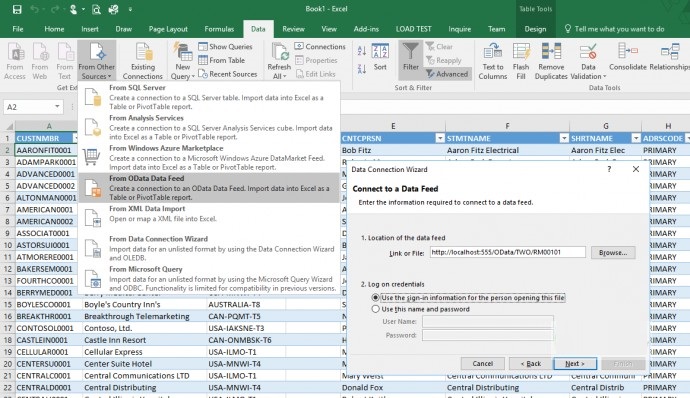690x398 pixels.
Task: Switch to the Formulas tab
Action: pyautogui.click(x=219, y=29)
